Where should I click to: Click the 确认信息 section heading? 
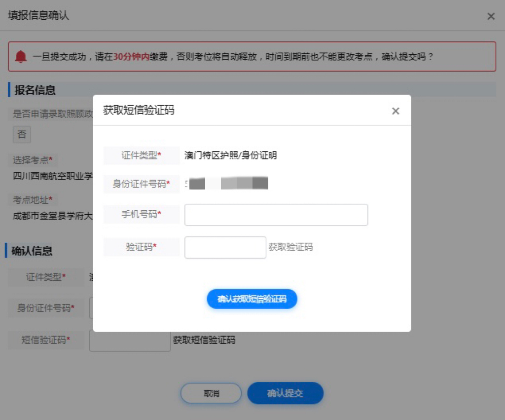pyautogui.click(x=32, y=251)
